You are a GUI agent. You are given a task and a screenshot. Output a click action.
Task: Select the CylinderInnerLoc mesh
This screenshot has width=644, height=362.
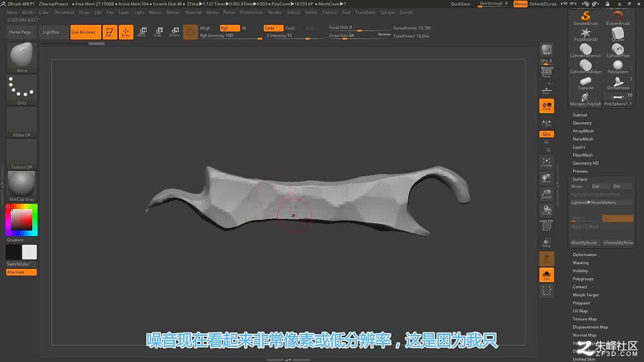586,51
